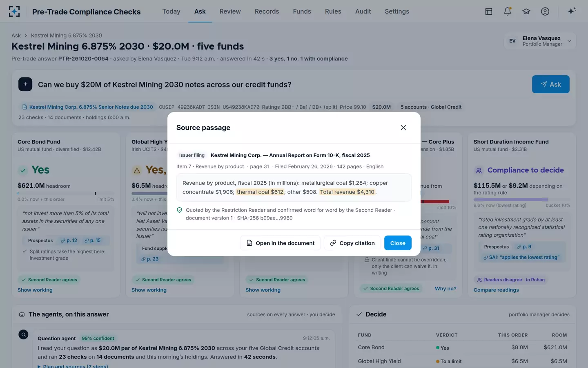Click the blue Ask button
The image size is (588, 368).
tap(550, 84)
